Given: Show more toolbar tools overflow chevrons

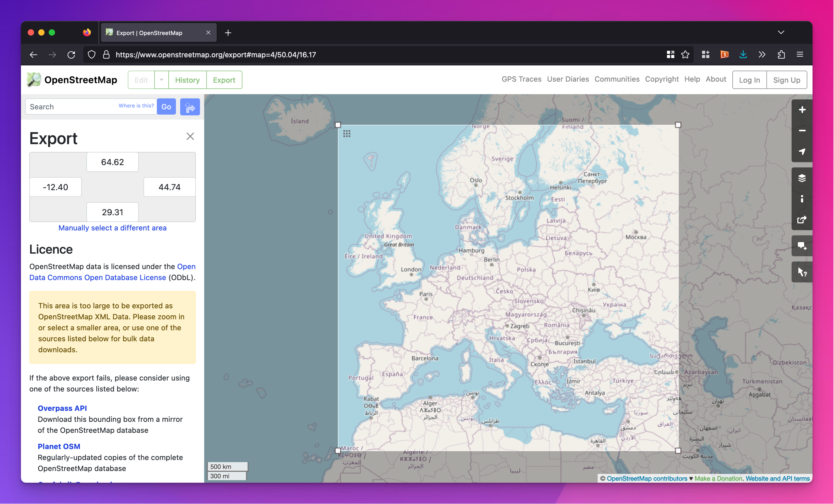Looking at the screenshot, I should tap(761, 54).
